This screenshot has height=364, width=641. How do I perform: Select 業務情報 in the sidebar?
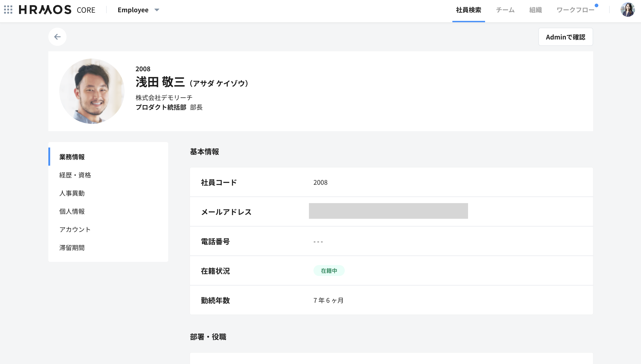tap(72, 157)
